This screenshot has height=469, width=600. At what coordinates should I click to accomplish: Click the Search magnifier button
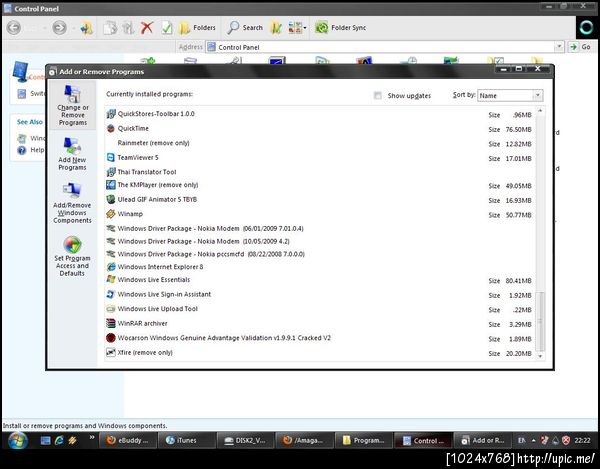click(245, 28)
